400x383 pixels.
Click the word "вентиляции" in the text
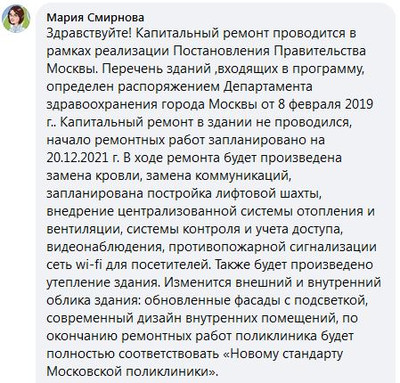coord(83,229)
